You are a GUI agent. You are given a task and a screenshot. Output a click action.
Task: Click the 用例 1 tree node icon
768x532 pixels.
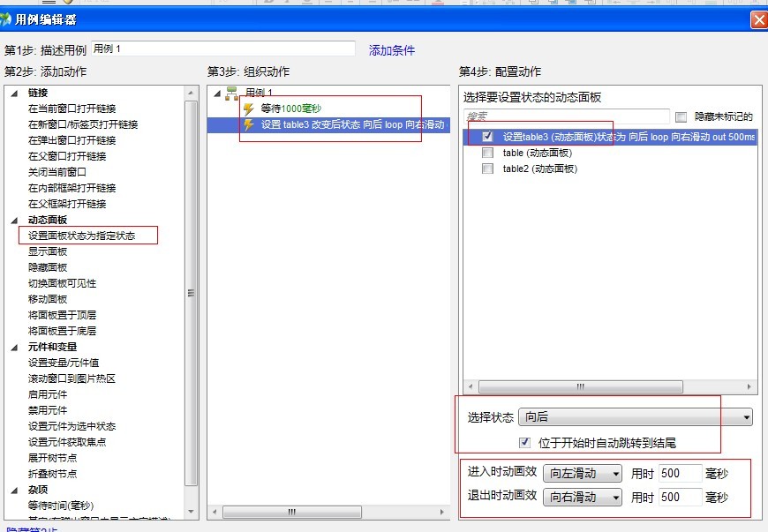point(231,93)
